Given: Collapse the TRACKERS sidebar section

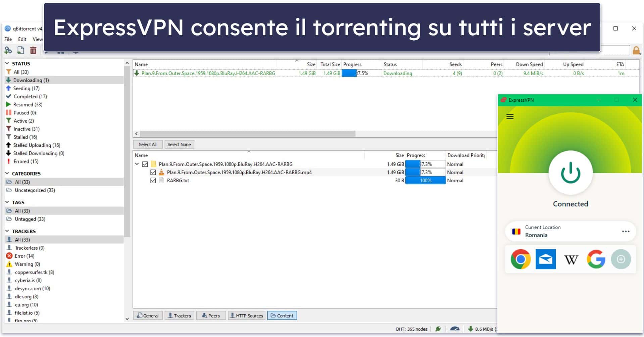Looking at the screenshot, I should click(x=7, y=231).
